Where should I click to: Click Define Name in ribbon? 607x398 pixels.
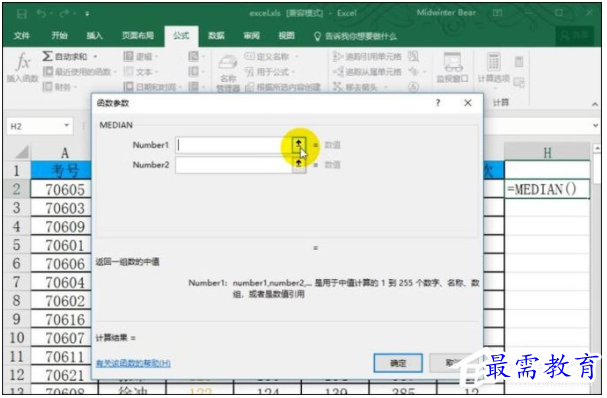pyautogui.click(x=271, y=57)
